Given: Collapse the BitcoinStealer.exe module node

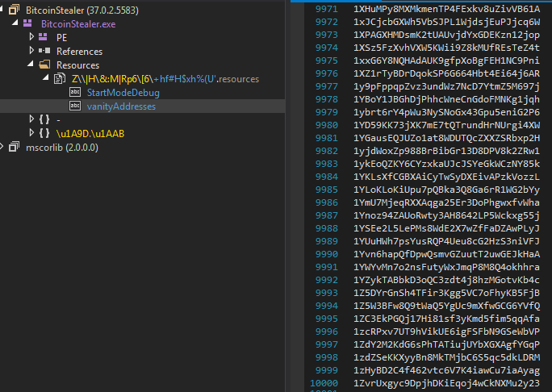Looking at the screenshot, I should click(15, 23).
